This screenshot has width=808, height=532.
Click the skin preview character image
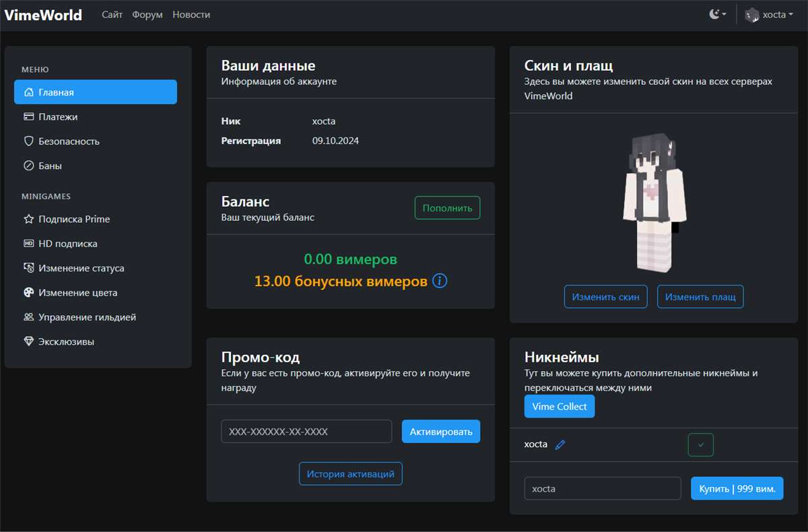click(653, 202)
